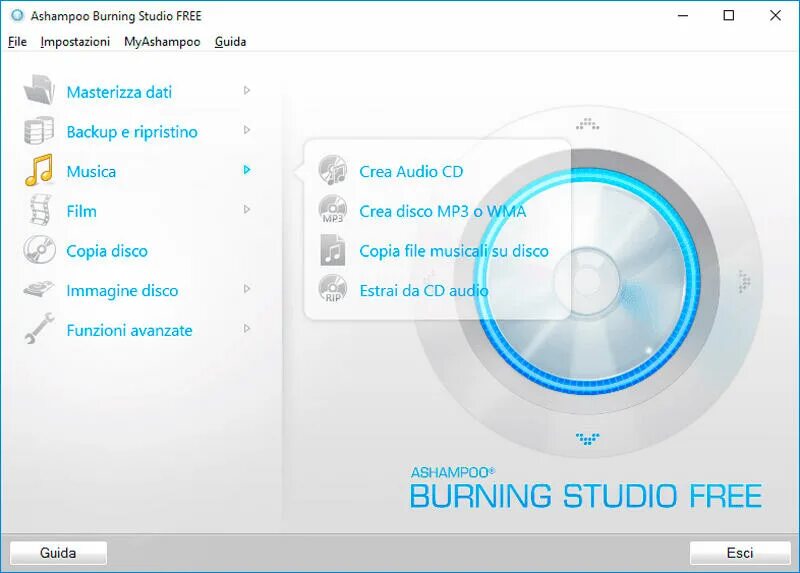
Task: Click the Backup e ripristino database icon
Action: tap(39, 130)
